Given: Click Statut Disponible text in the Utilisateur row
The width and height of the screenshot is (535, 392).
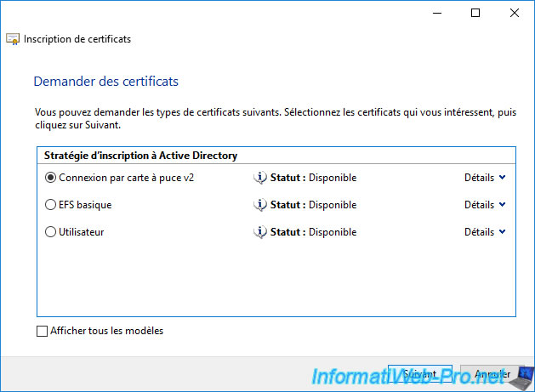Looking at the screenshot, I should [313, 232].
